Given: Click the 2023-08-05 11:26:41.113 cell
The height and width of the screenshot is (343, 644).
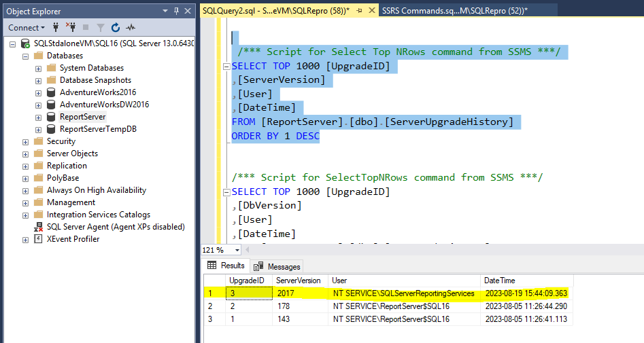Looking at the screenshot, I should (526, 319).
